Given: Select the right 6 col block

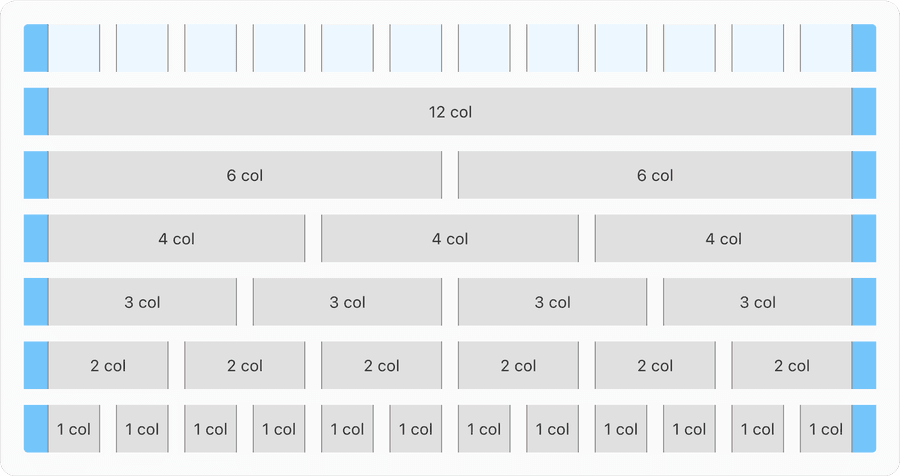Looking at the screenshot, I should [x=655, y=175].
